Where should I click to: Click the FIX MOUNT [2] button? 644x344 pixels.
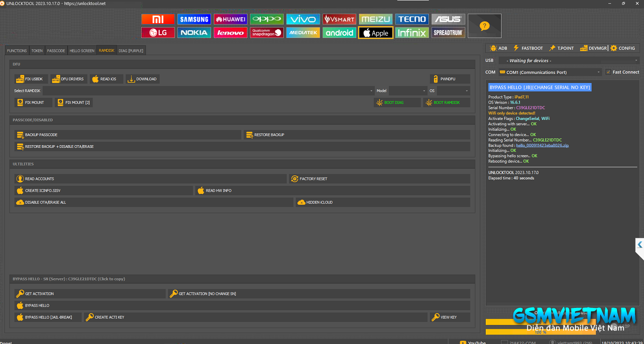(74, 102)
